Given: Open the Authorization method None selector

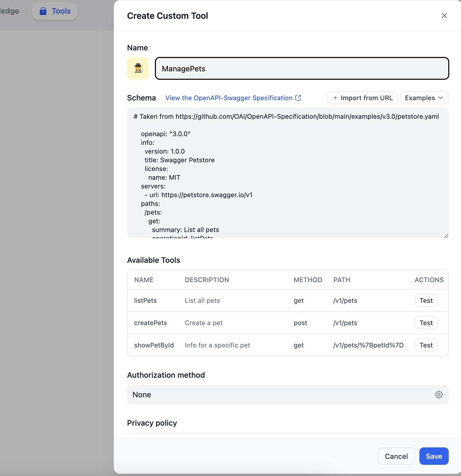Looking at the screenshot, I should [x=280, y=395].
